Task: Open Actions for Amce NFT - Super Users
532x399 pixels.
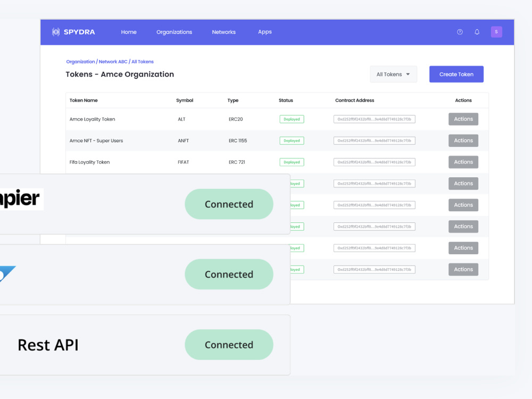Action: [x=463, y=140]
